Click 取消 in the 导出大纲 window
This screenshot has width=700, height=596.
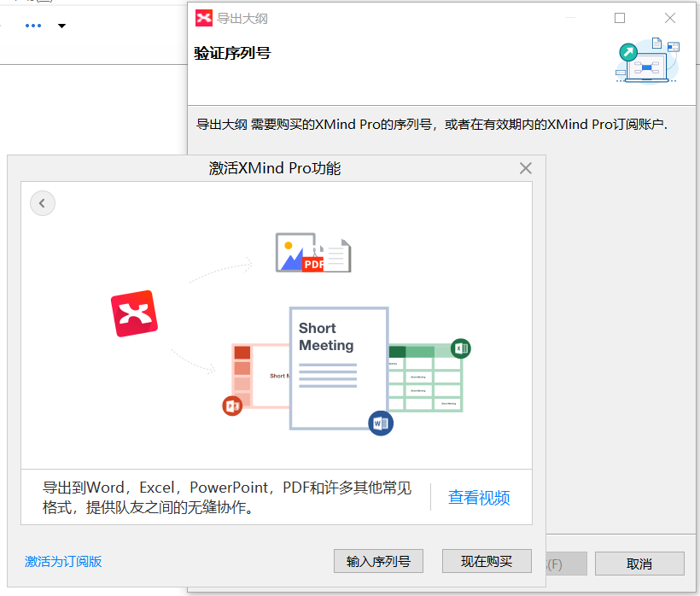click(639, 564)
